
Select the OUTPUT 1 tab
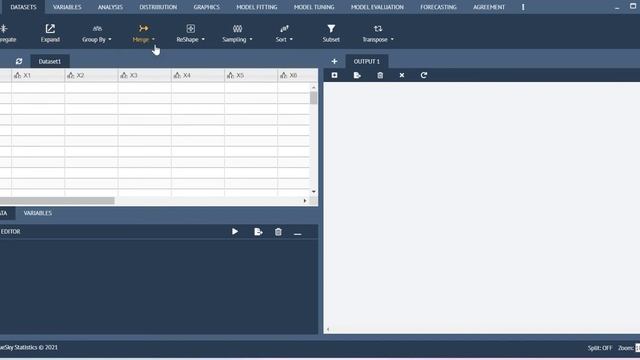point(367,61)
